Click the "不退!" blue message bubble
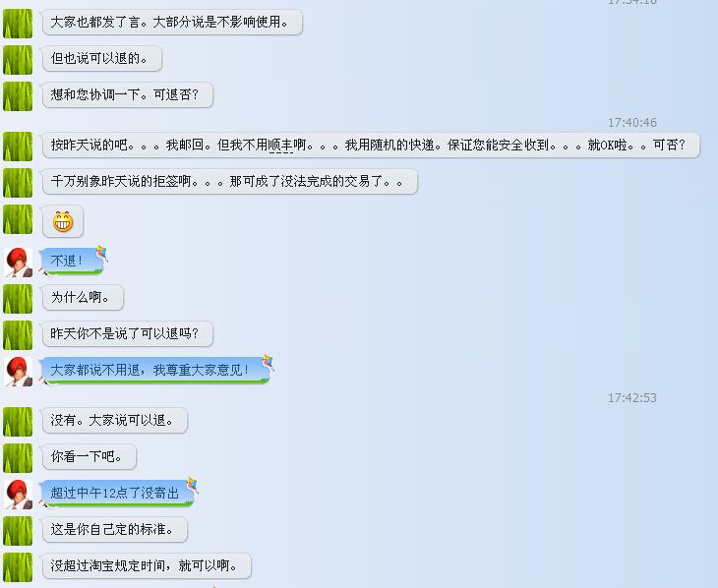The image size is (718, 588). [x=72, y=261]
